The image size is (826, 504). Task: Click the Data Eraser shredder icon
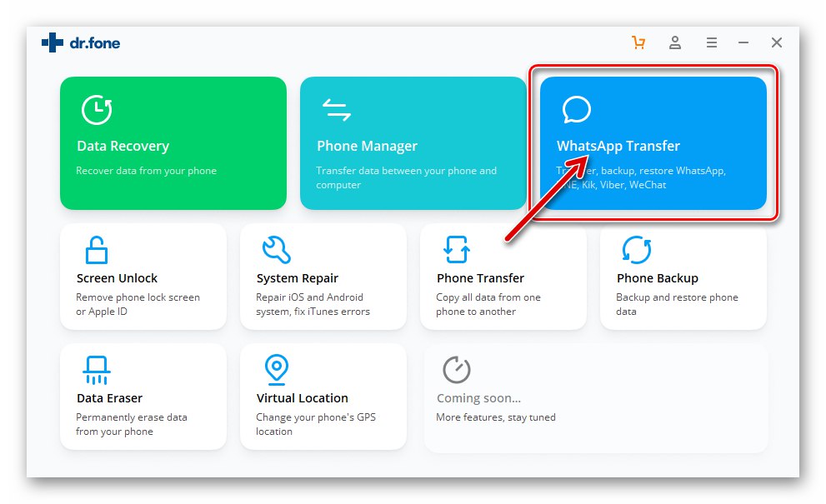97,370
